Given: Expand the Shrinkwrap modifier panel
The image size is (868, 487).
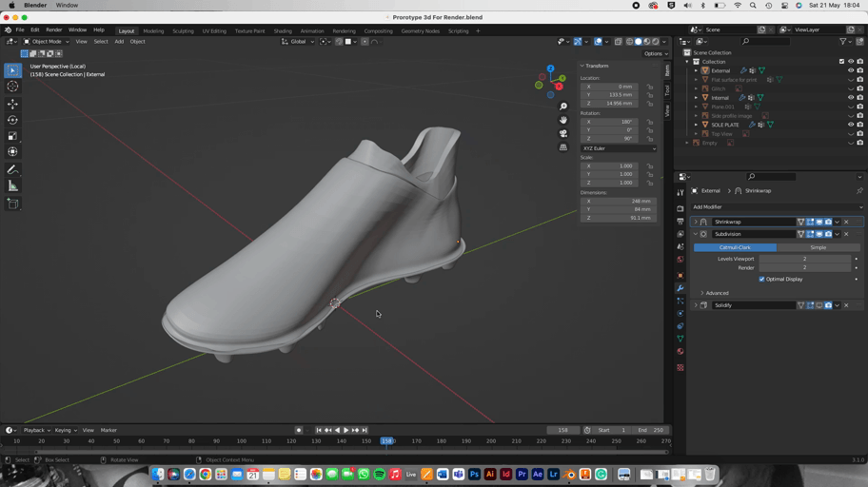Looking at the screenshot, I should (696, 222).
